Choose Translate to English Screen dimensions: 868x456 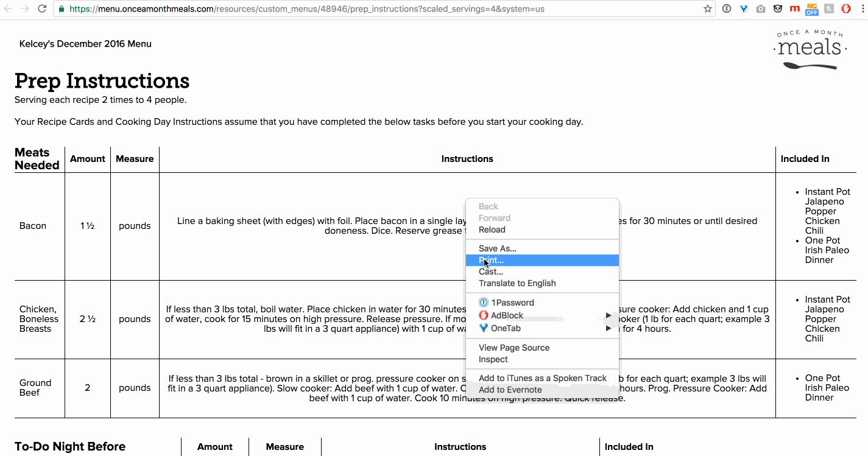coord(542,283)
